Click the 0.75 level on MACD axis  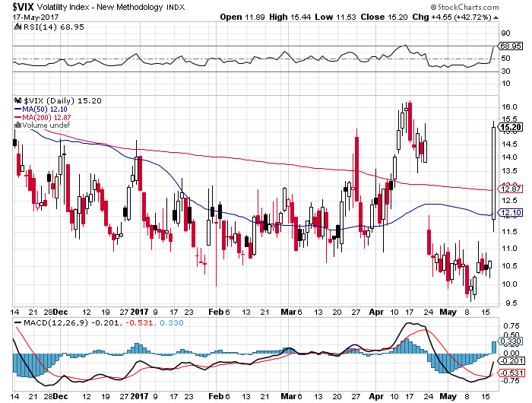(x=511, y=326)
